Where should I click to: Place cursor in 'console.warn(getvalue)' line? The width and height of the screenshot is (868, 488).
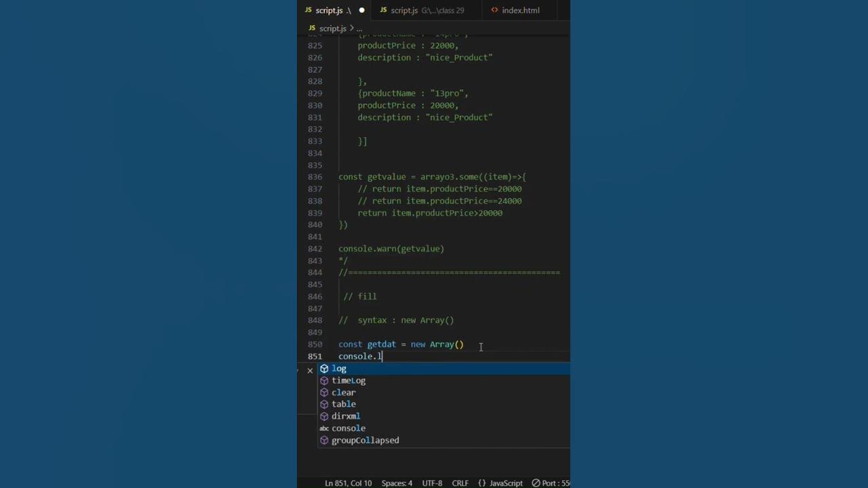[x=391, y=249]
